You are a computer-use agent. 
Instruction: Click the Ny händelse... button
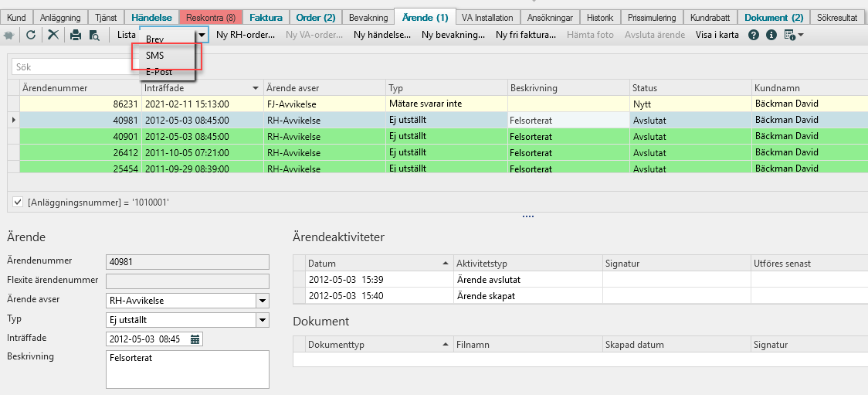tap(381, 35)
